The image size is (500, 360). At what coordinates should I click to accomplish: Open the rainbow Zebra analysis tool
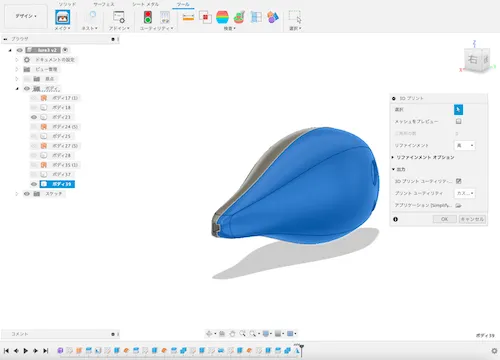click(222, 17)
